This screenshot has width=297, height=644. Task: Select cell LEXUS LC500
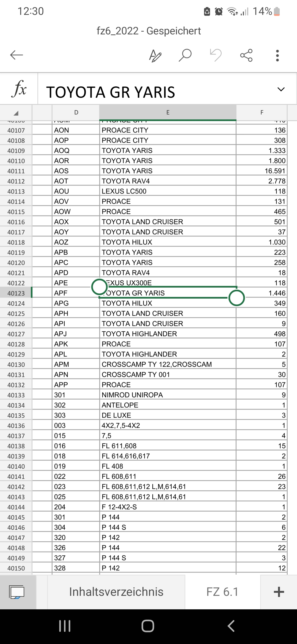coord(168,191)
